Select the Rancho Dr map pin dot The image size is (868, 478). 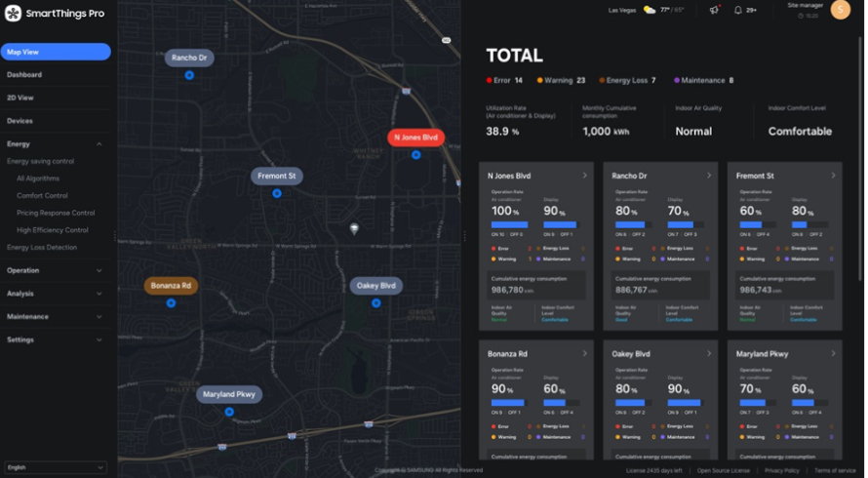[189, 75]
